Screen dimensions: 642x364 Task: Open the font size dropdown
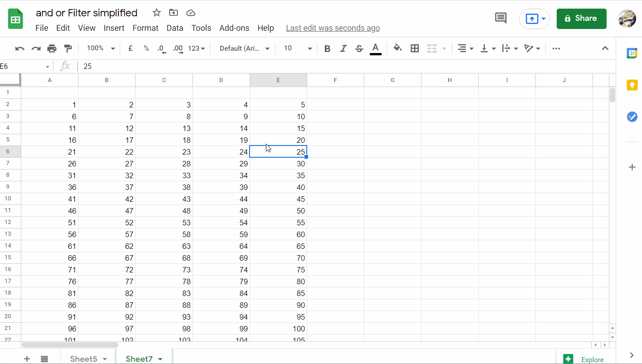pyautogui.click(x=309, y=48)
